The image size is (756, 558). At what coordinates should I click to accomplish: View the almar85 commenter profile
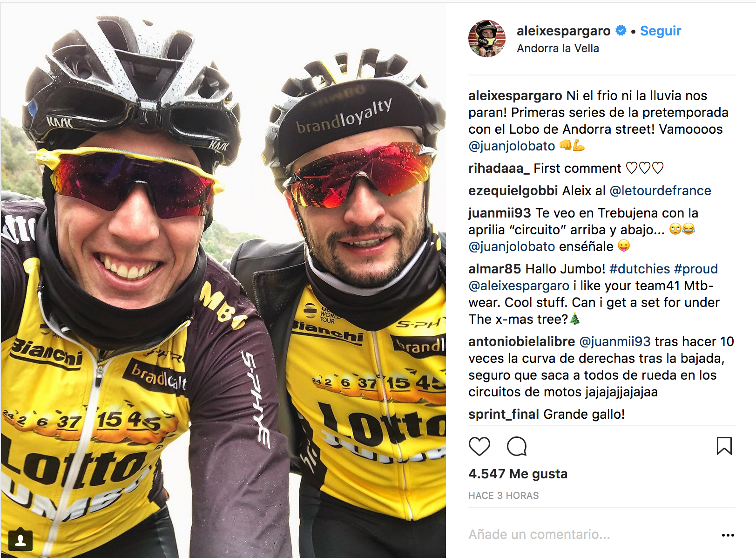click(494, 269)
